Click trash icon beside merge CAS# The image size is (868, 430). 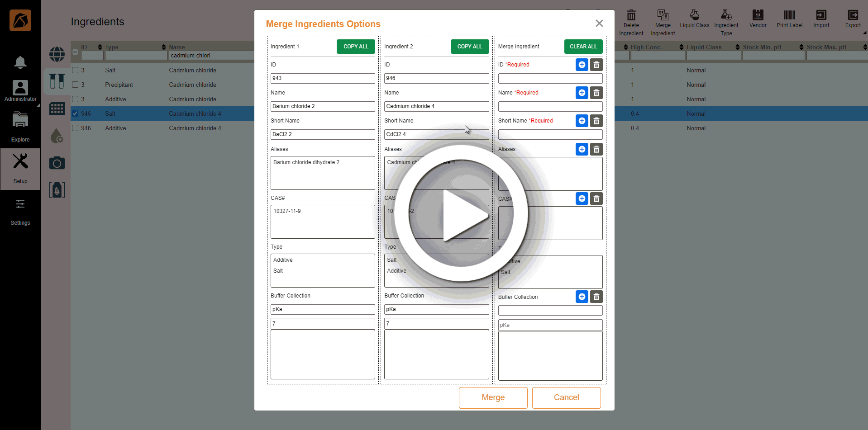(x=596, y=198)
